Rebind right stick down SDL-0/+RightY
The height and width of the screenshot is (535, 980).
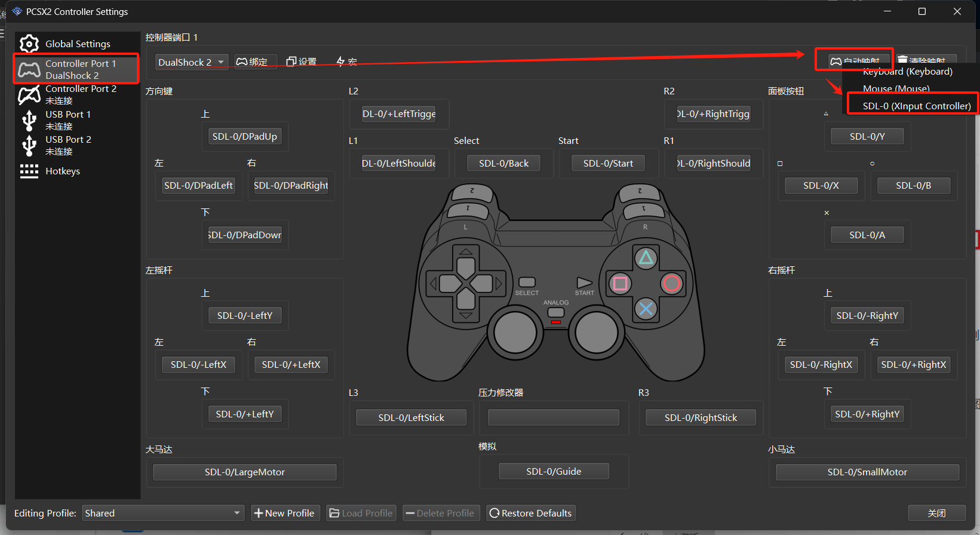pos(867,414)
